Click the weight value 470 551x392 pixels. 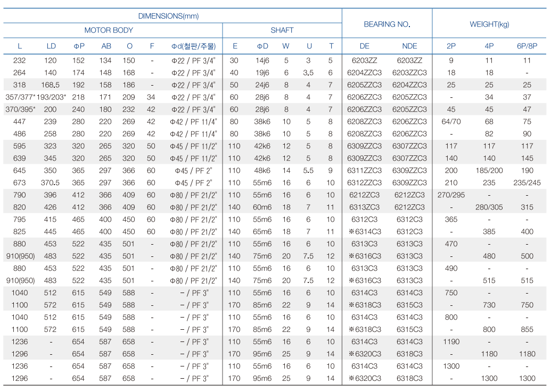[451, 244]
